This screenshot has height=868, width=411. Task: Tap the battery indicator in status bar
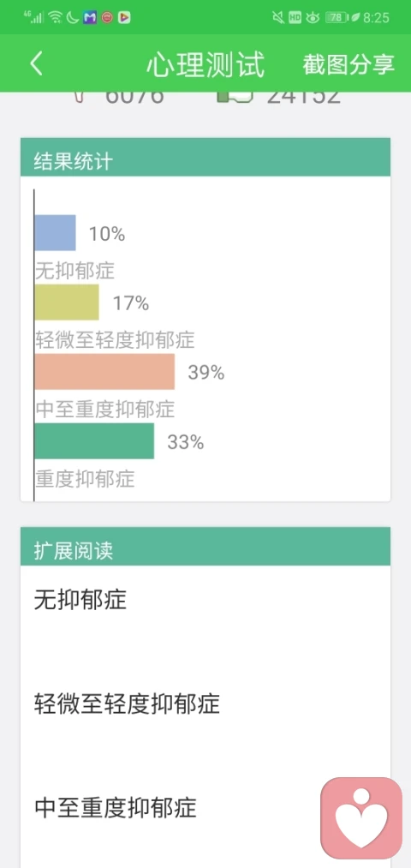point(336,18)
